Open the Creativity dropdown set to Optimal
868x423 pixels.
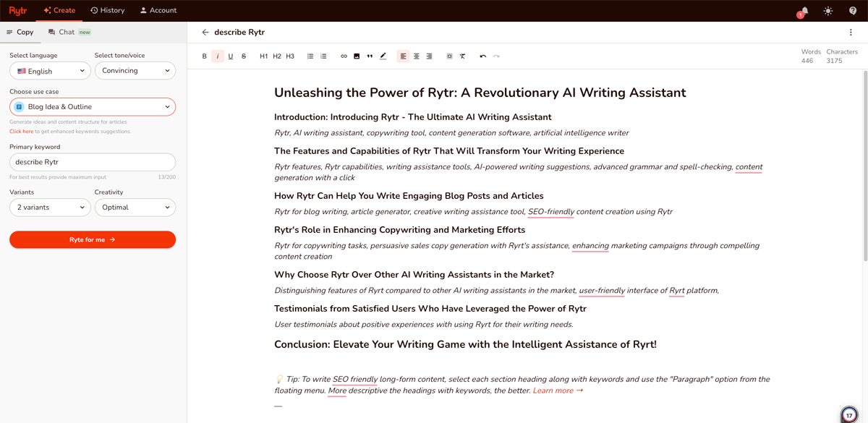click(x=135, y=208)
